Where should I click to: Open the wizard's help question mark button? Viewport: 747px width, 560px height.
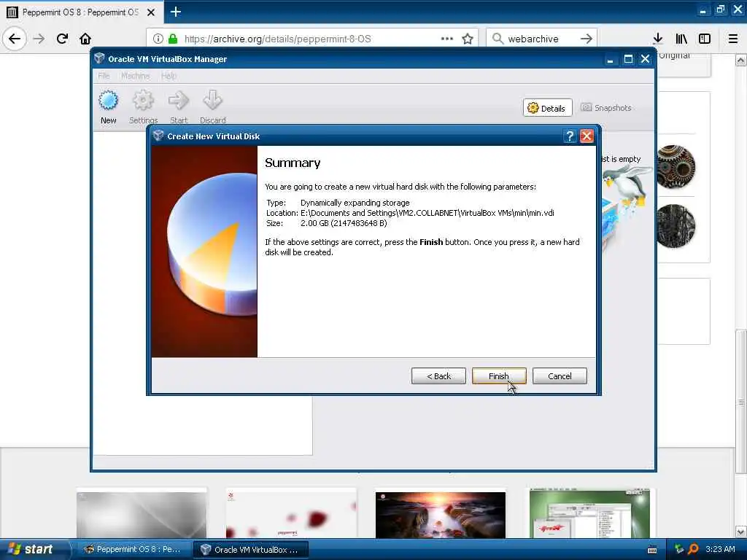coord(570,136)
